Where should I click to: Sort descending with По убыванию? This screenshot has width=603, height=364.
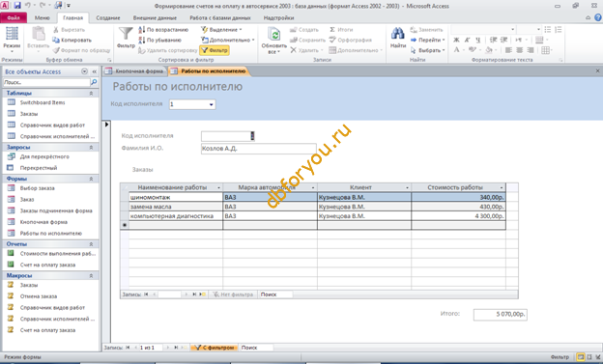159,40
